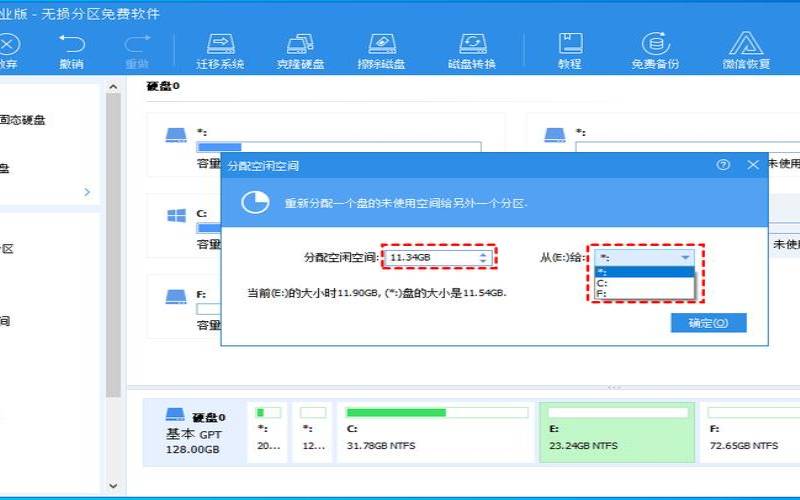Open the 迁移系统 migrate system tool
Image resolution: width=800 pixels, height=500 pixels.
220,51
